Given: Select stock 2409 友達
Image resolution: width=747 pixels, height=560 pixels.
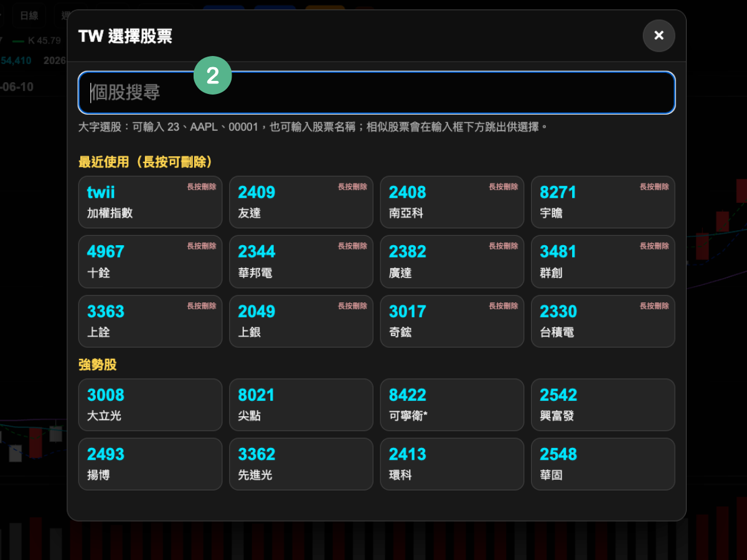Looking at the screenshot, I should pos(301,202).
